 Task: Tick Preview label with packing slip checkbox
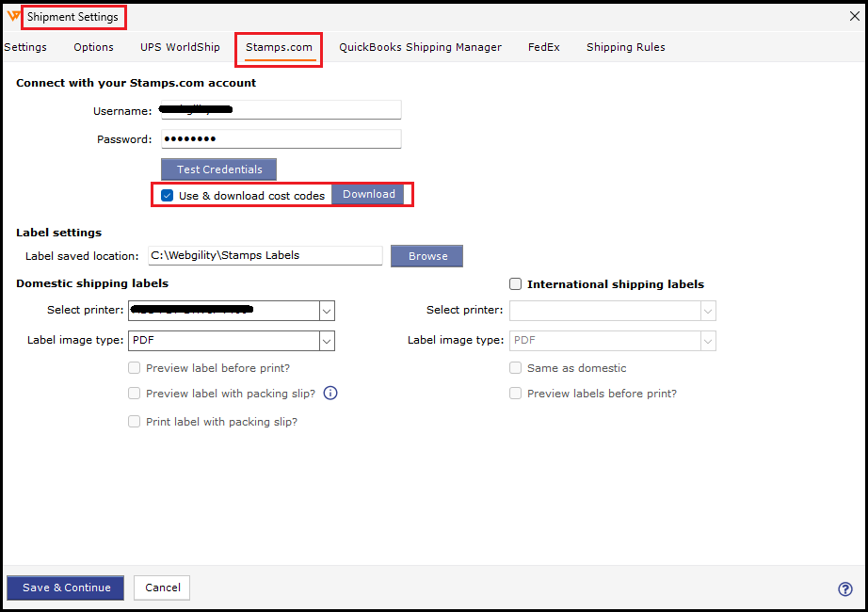pyautogui.click(x=134, y=394)
